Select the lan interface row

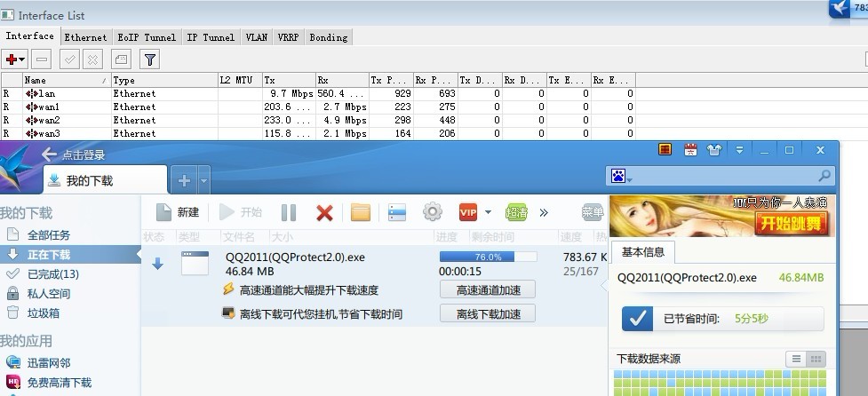click(318, 94)
